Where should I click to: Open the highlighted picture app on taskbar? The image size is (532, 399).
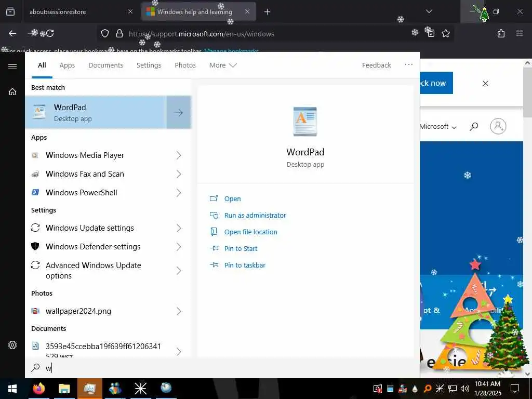[89, 389]
